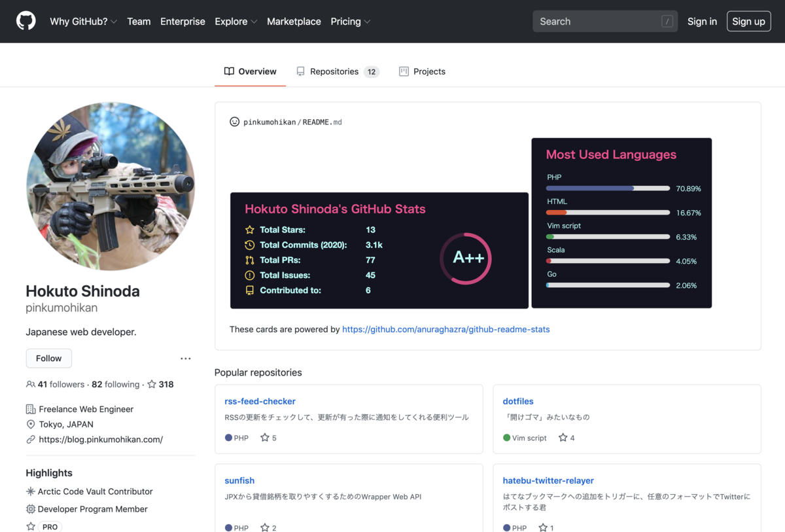Click the HTML language progress bar
The width and height of the screenshot is (785, 532).
pos(608,213)
